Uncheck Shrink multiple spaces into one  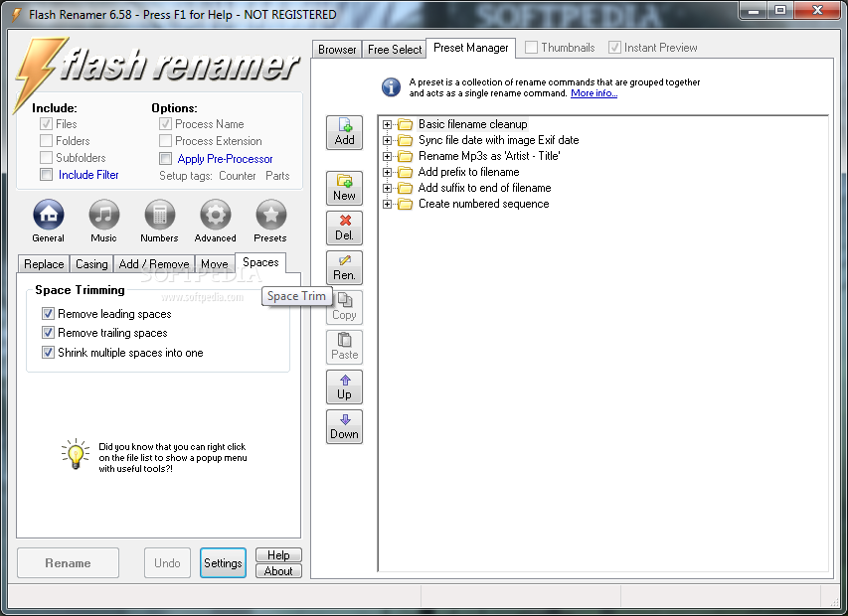pyautogui.click(x=48, y=353)
